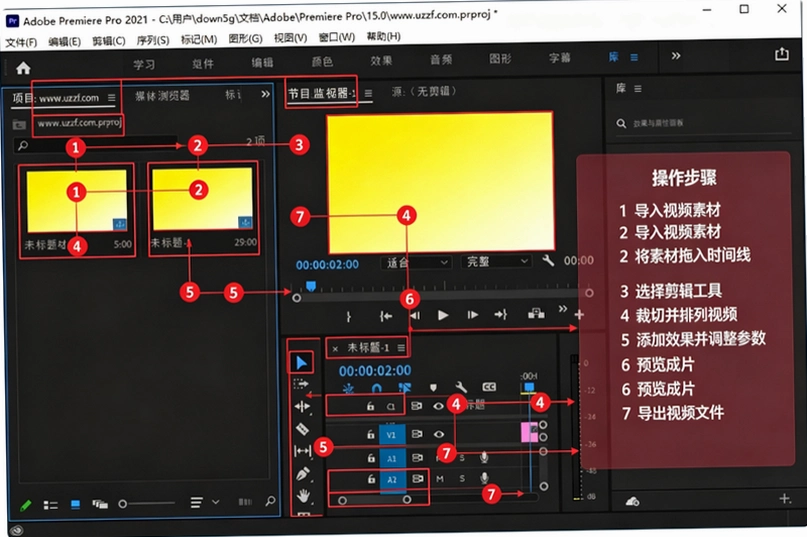Open timeline display settings wrench
Screen dimensions: 807x537
tap(461, 387)
